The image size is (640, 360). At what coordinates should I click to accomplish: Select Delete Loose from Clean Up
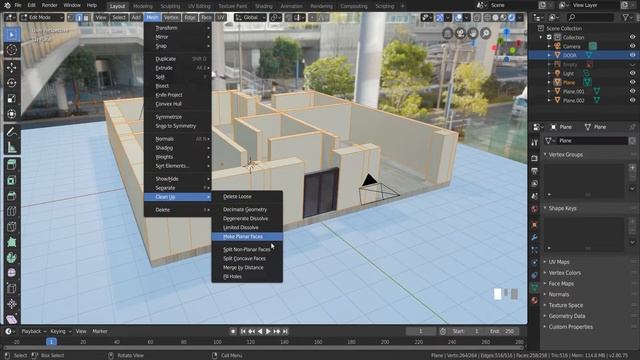[x=247, y=196]
